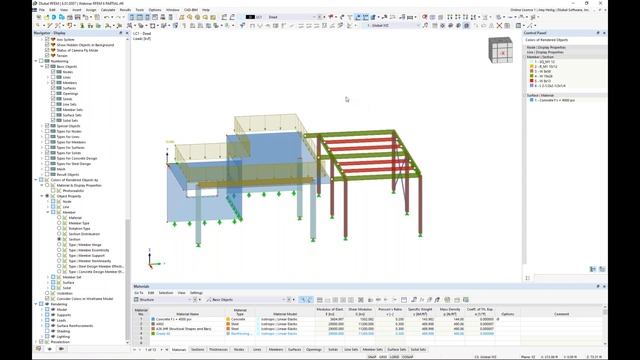The height and width of the screenshot is (360, 640).
Task: Toggle OSNAP in the status bar
Action: [407, 357]
